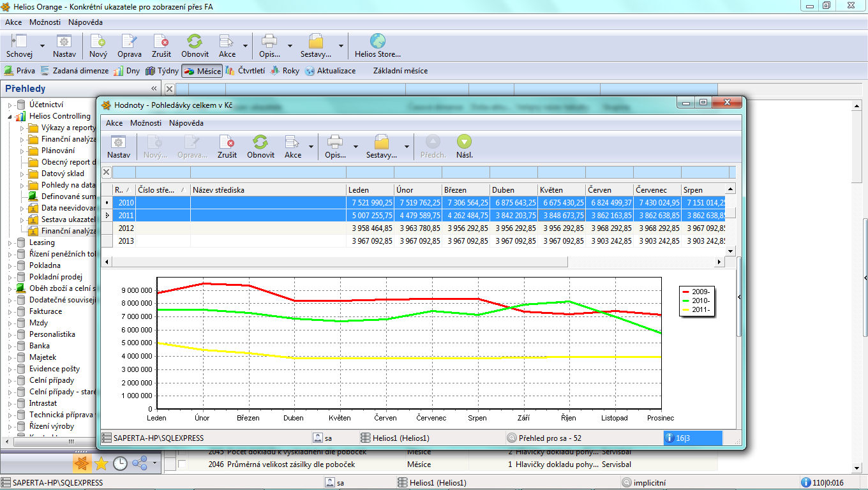Open the Favorites star icon below the tree
This screenshot has height=490, width=868.
click(101, 463)
